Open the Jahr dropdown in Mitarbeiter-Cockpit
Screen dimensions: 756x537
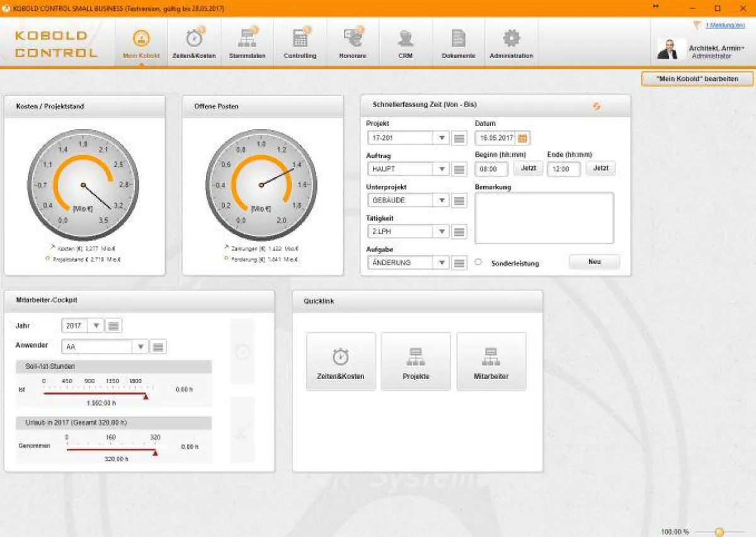96,325
